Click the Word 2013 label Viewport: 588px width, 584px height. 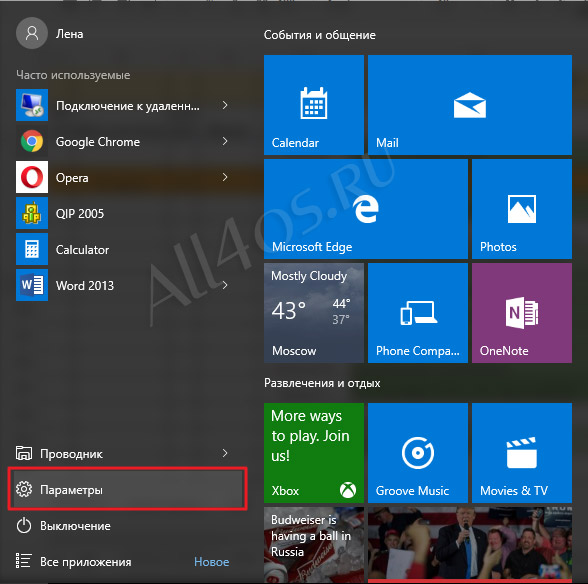(85, 285)
